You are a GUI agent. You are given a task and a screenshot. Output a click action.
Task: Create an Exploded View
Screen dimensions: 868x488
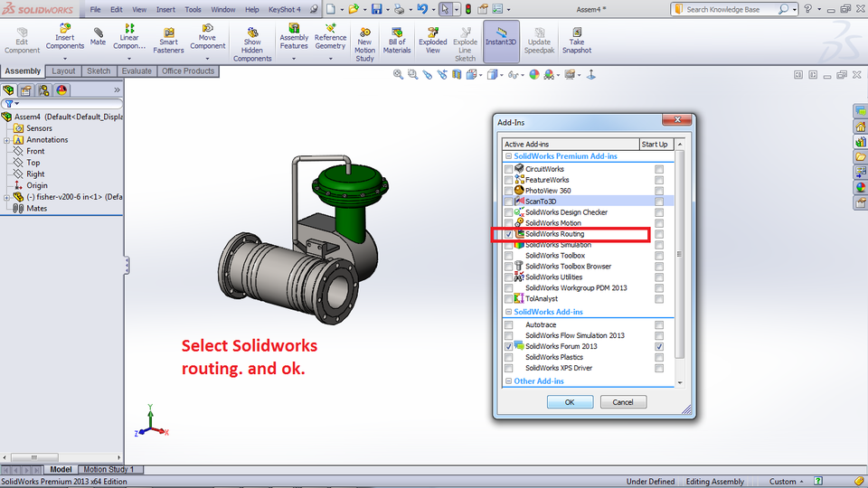click(433, 41)
